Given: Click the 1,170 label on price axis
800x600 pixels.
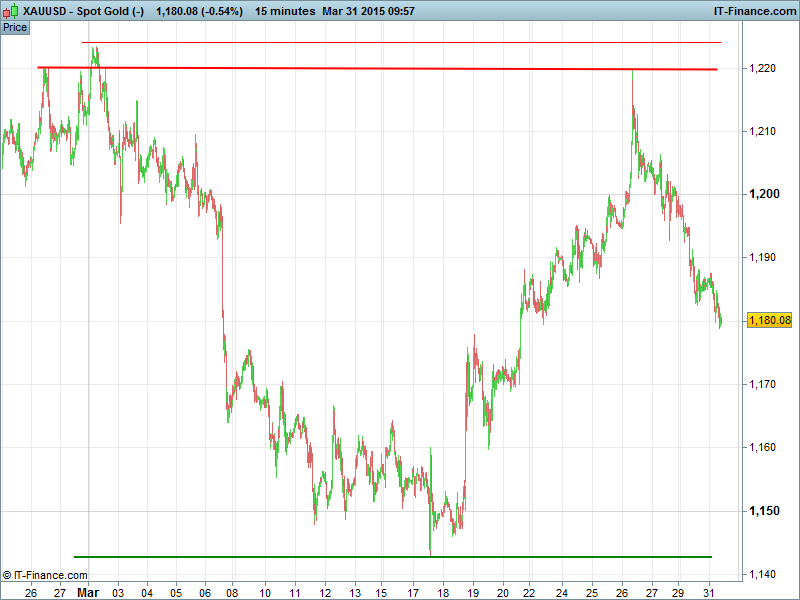Looking at the screenshot, I should click(763, 384).
